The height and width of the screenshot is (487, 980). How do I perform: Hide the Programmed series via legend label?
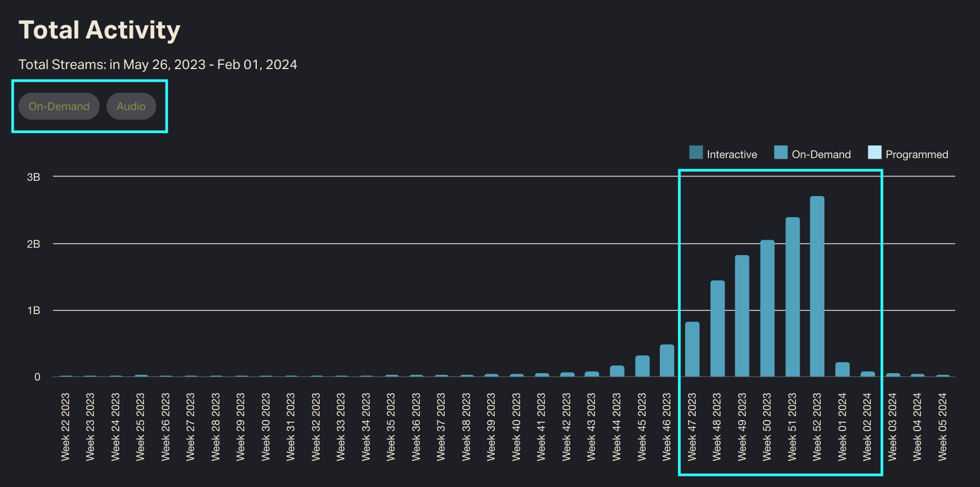click(x=917, y=154)
